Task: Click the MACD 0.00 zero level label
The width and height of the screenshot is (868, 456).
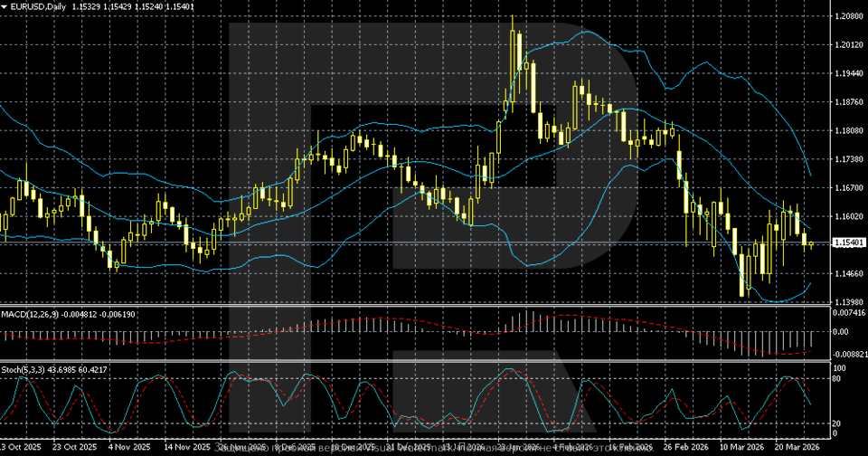Action: [840, 333]
